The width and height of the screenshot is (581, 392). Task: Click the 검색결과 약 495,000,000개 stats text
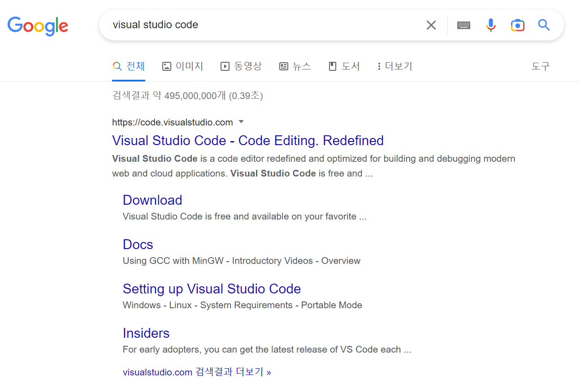click(x=187, y=95)
